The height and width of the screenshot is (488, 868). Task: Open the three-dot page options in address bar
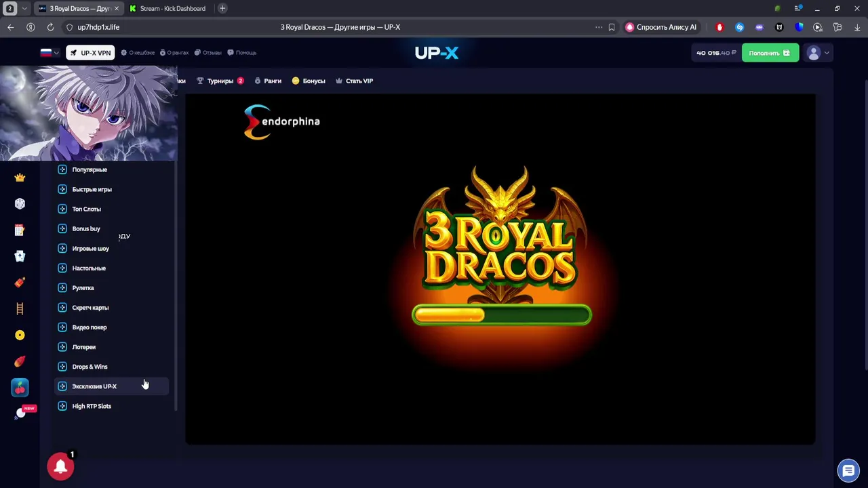[598, 27]
